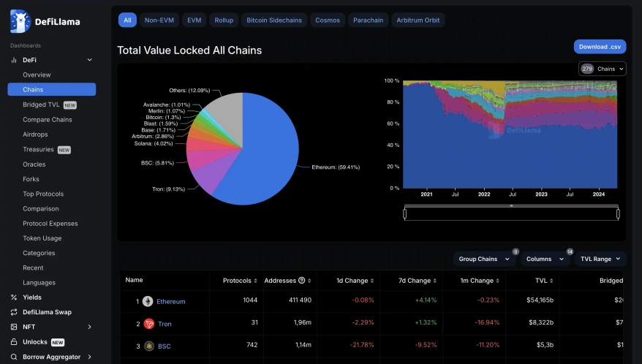The image size is (642, 364).
Task: Click the BSC chain logo icon
Action: [148, 346]
